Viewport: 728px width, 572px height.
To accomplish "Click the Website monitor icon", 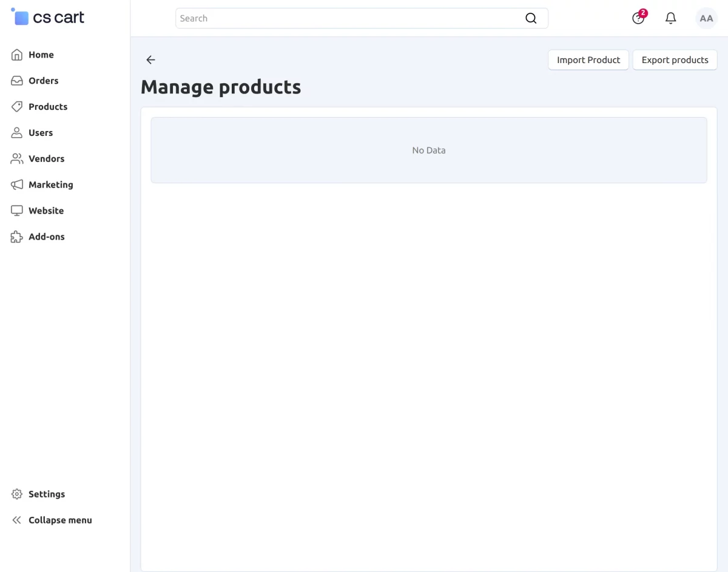I will 17,211.
